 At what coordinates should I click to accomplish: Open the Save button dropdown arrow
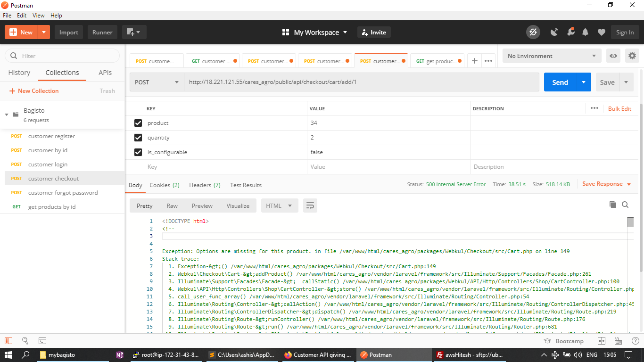pos(626,82)
